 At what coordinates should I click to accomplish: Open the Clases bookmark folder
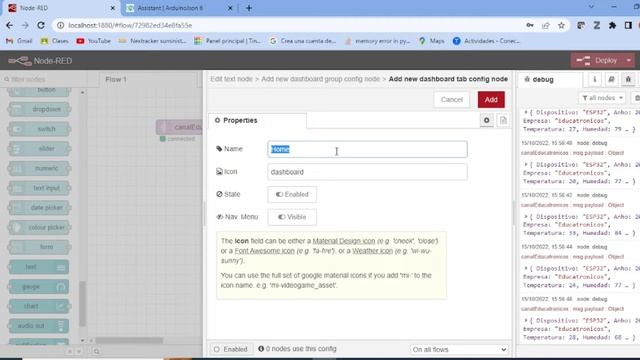[55, 41]
